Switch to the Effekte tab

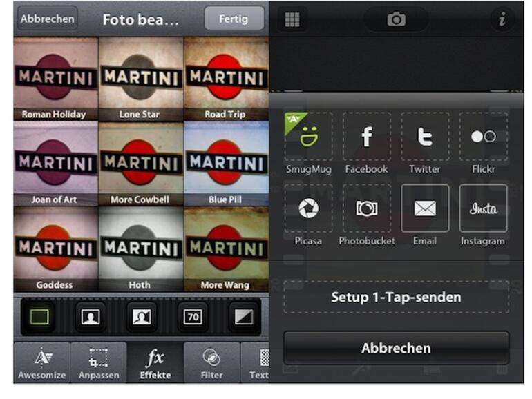coord(155,362)
